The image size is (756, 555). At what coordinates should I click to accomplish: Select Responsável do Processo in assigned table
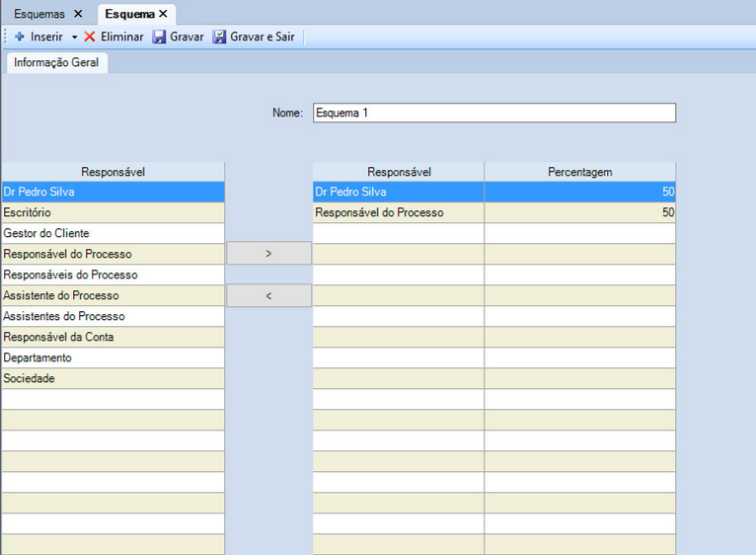399,212
